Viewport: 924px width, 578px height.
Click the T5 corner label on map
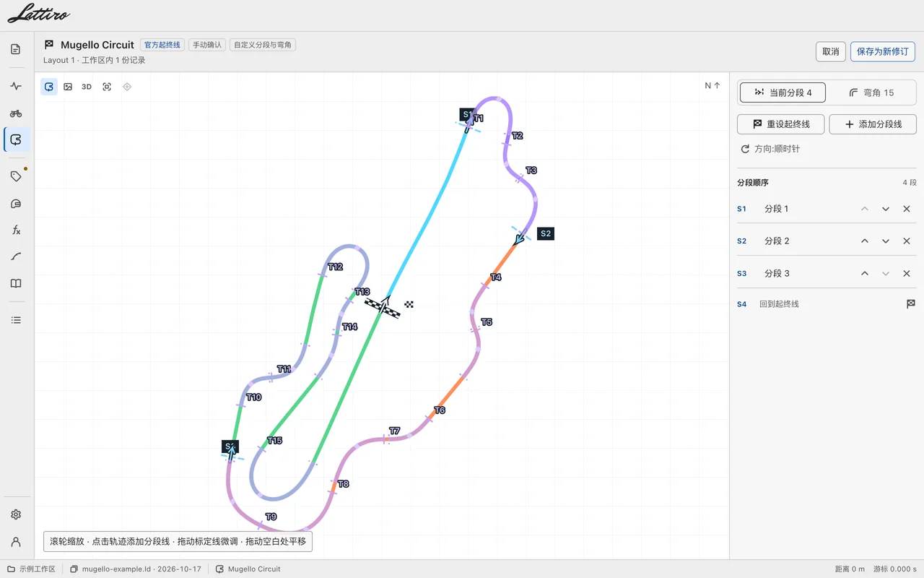487,322
